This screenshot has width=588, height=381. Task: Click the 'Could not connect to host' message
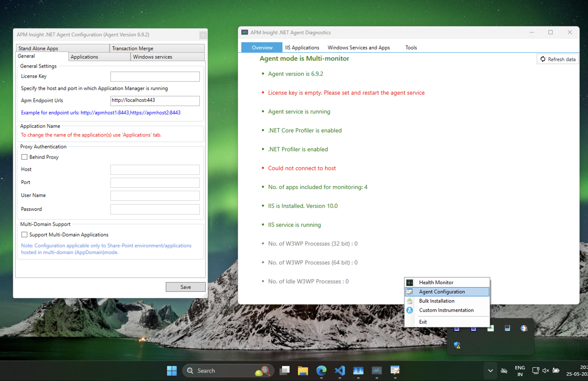coord(302,168)
